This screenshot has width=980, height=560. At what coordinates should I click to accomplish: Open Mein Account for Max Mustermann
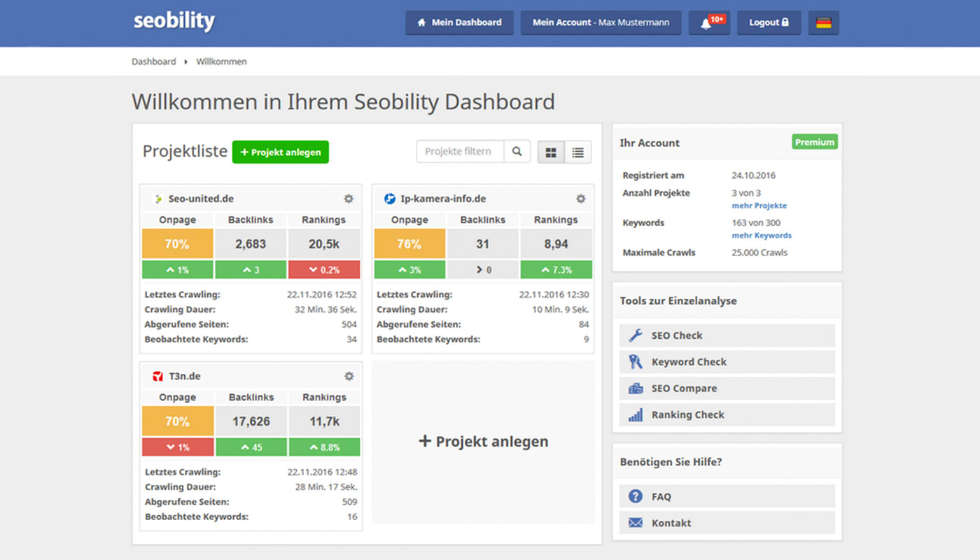pyautogui.click(x=601, y=22)
